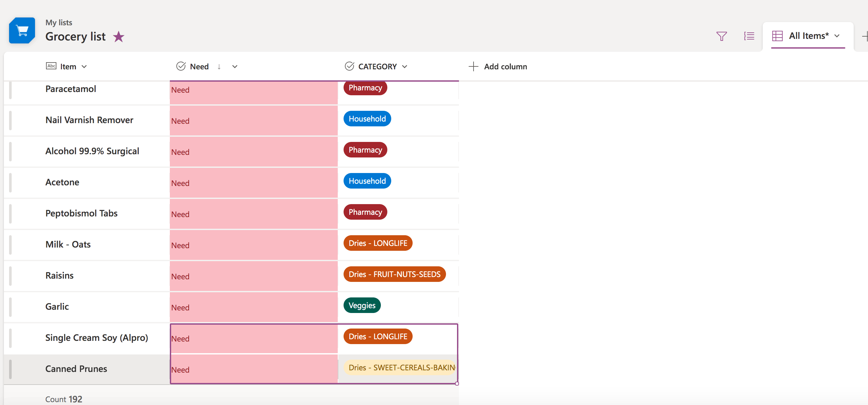The image size is (868, 405).
Task: Toggle sort arrow on Need column
Action: point(219,67)
